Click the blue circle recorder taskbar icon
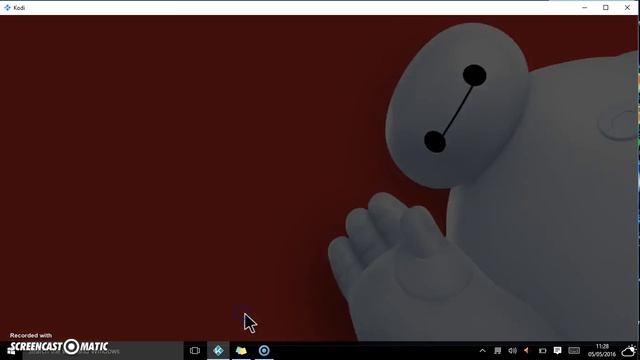The height and width of the screenshot is (360, 640). point(264,351)
